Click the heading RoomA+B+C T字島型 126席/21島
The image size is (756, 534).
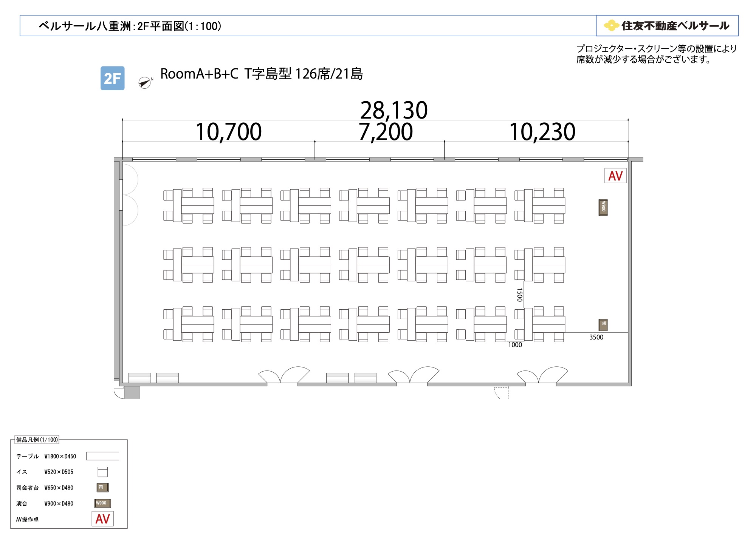262,74
